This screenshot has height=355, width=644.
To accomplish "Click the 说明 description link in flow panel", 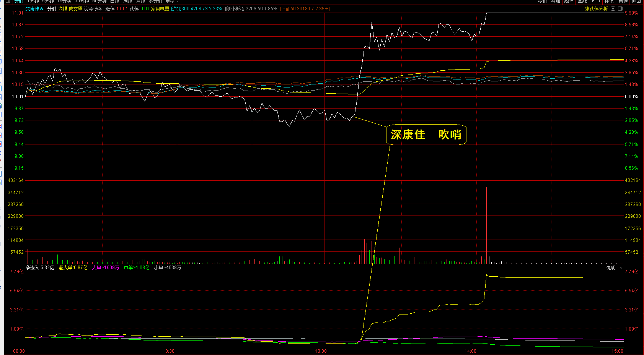I will point(611,267).
